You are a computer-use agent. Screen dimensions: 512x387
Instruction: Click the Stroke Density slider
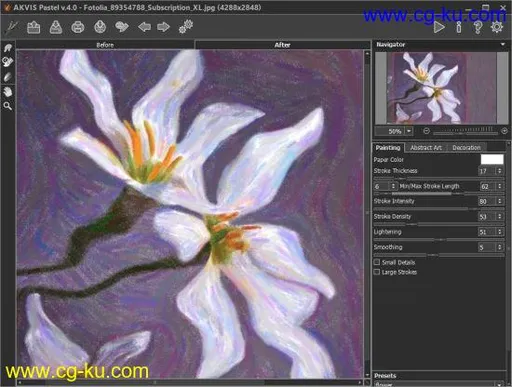(439, 224)
